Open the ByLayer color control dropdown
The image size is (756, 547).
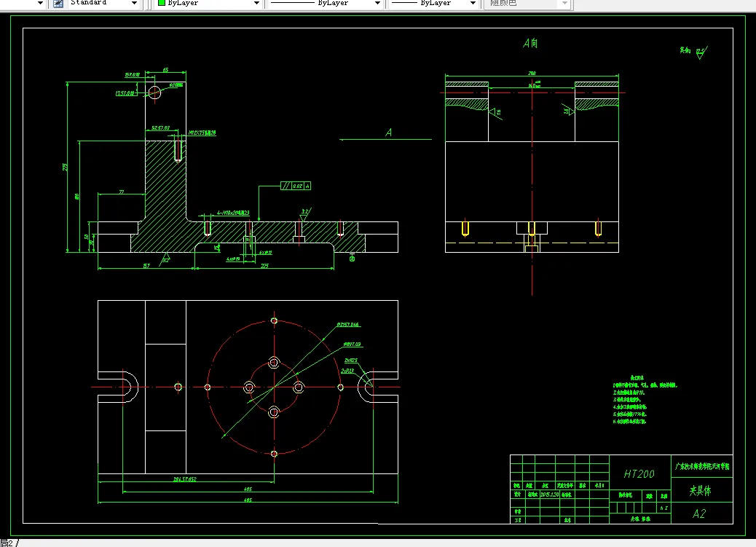pyautogui.click(x=256, y=4)
